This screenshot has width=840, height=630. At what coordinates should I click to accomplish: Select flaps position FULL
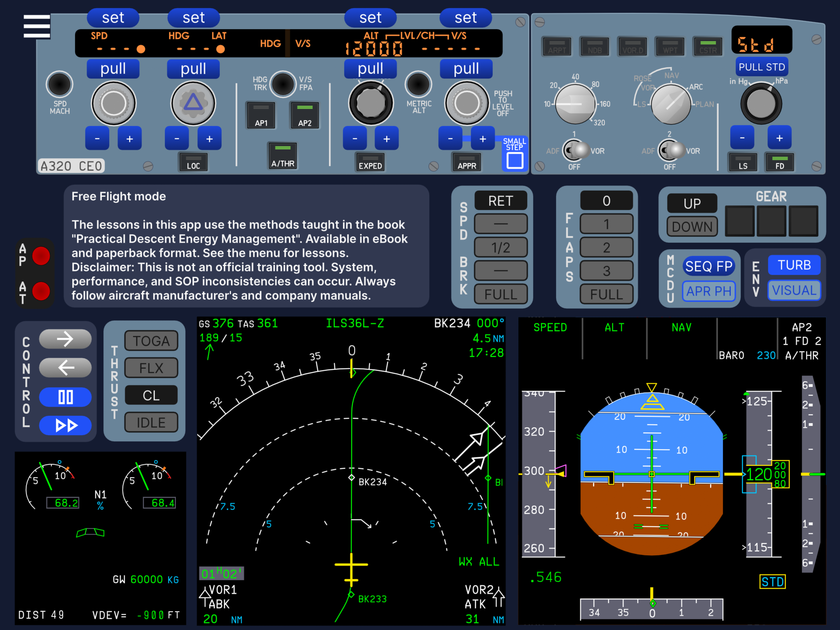coord(606,294)
